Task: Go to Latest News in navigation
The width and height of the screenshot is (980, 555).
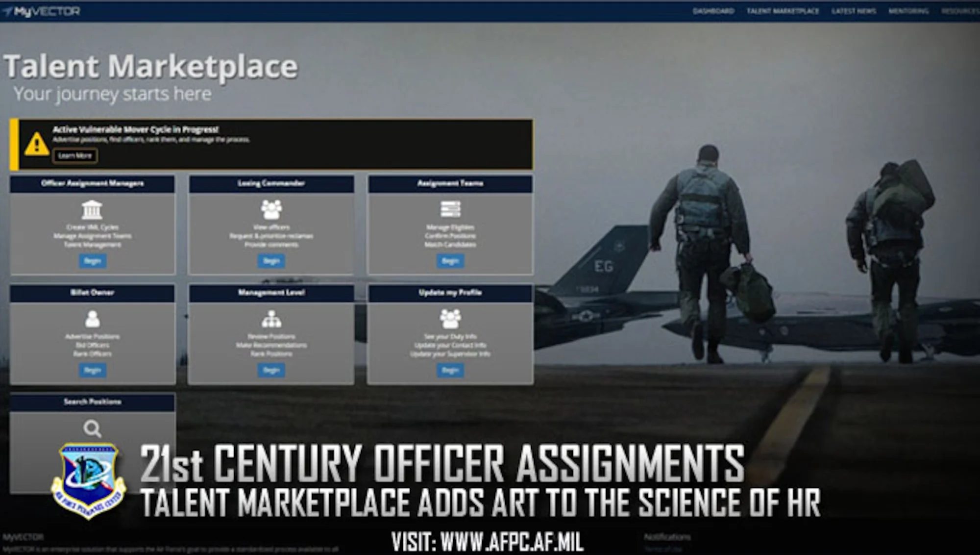Action: [854, 11]
